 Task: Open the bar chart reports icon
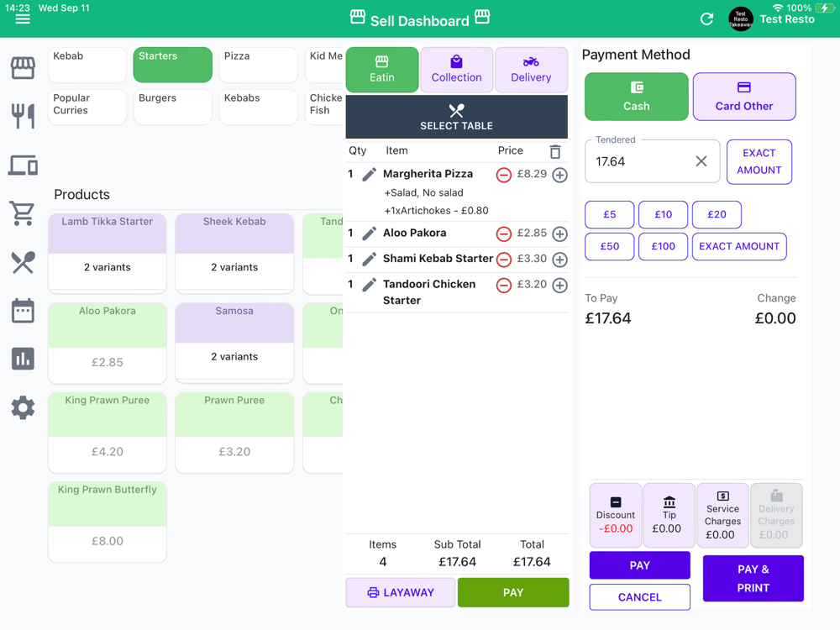(23, 359)
